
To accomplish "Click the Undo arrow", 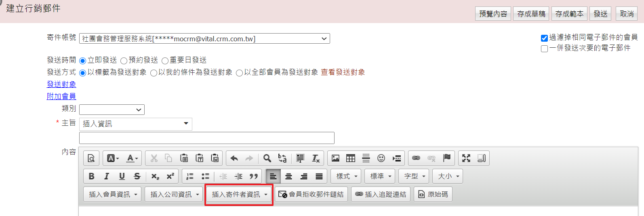I will pos(234,158).
